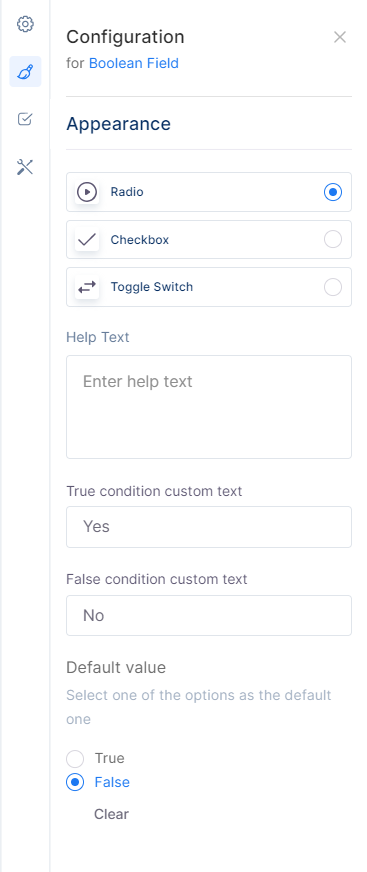367x872 pixels.
Task: Open the gear settings sidebar tab
Action: (25, 24)
